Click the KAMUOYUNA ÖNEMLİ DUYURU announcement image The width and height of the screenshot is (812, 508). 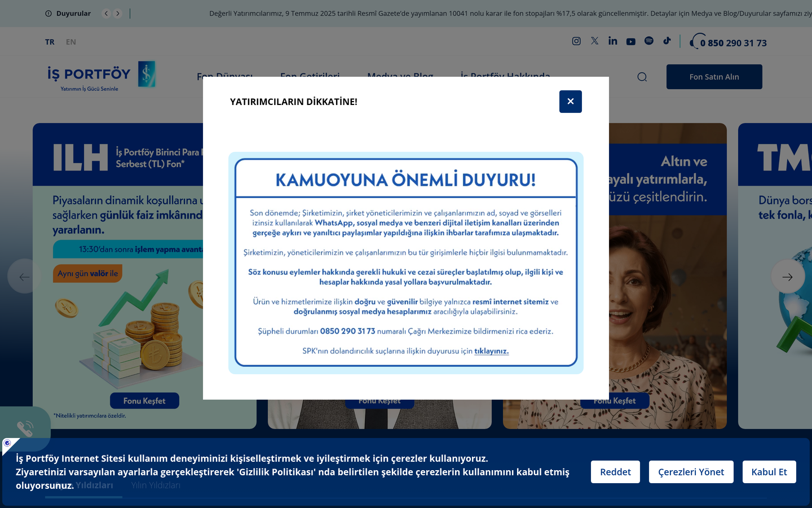[406, 263]
